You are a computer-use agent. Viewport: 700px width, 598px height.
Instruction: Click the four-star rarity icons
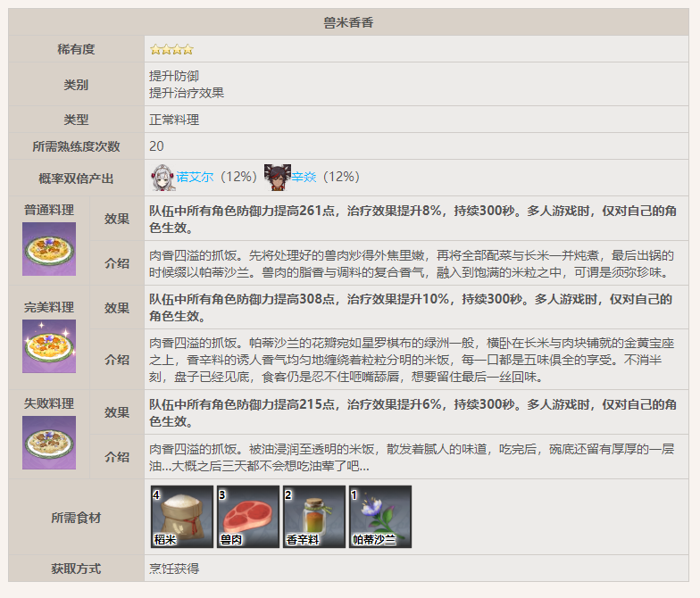tap(171, 49)
